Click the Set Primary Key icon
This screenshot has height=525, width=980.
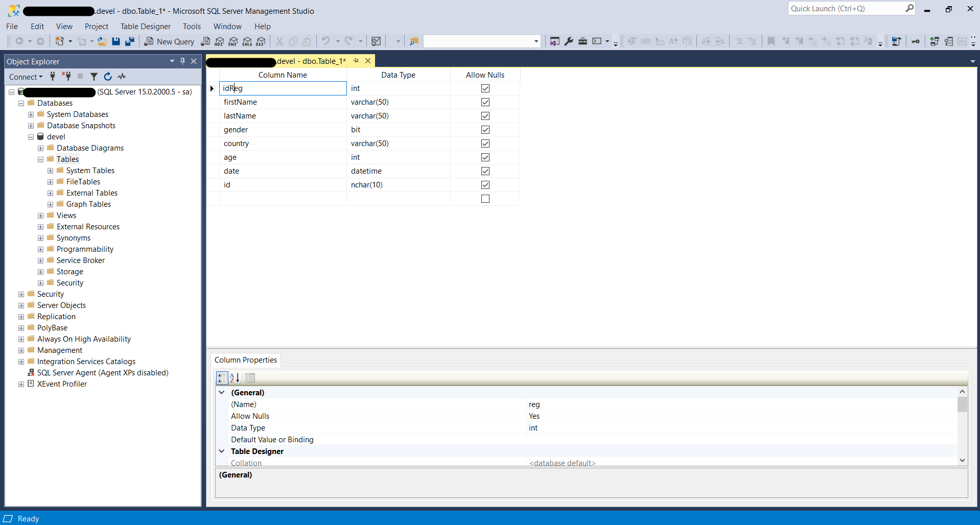click(x=915, y=41)
